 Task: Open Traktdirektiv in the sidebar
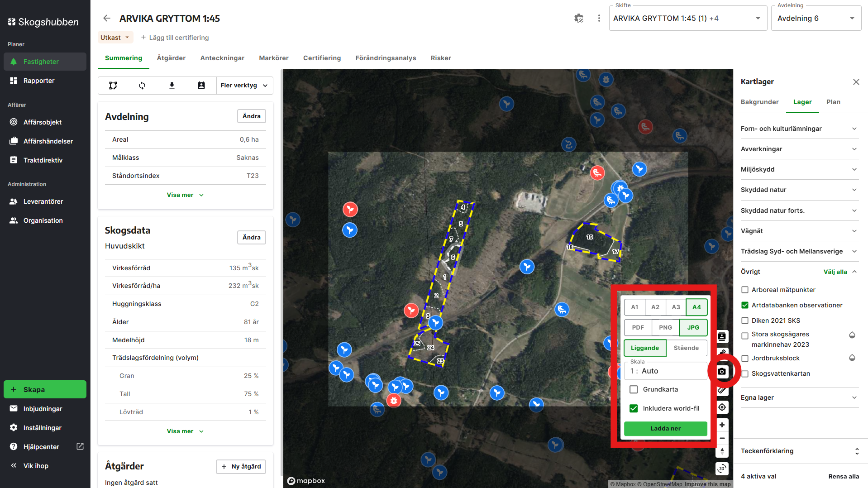point(45,160)
